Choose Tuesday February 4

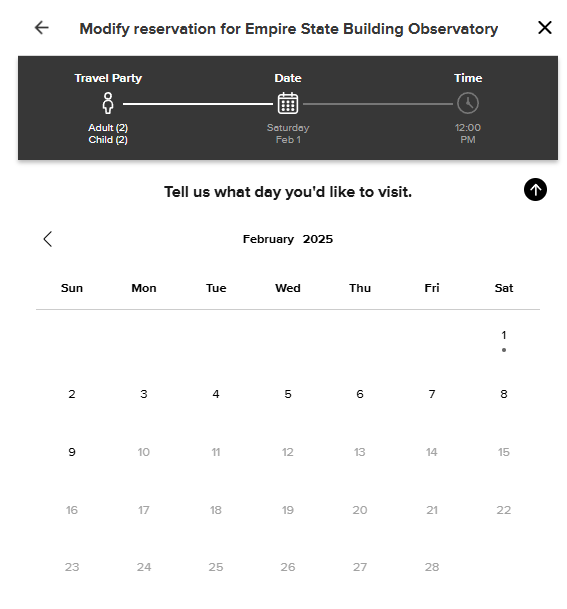(216, 394)
